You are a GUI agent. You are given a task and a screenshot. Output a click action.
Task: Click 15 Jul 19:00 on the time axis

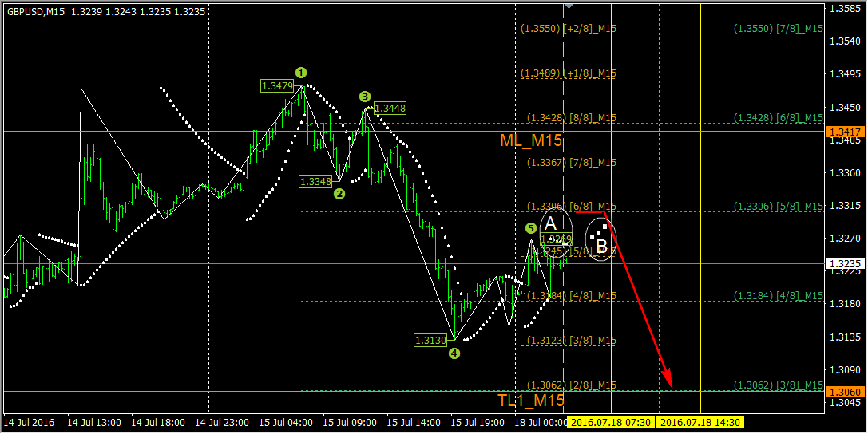click(x=478, y=423)
